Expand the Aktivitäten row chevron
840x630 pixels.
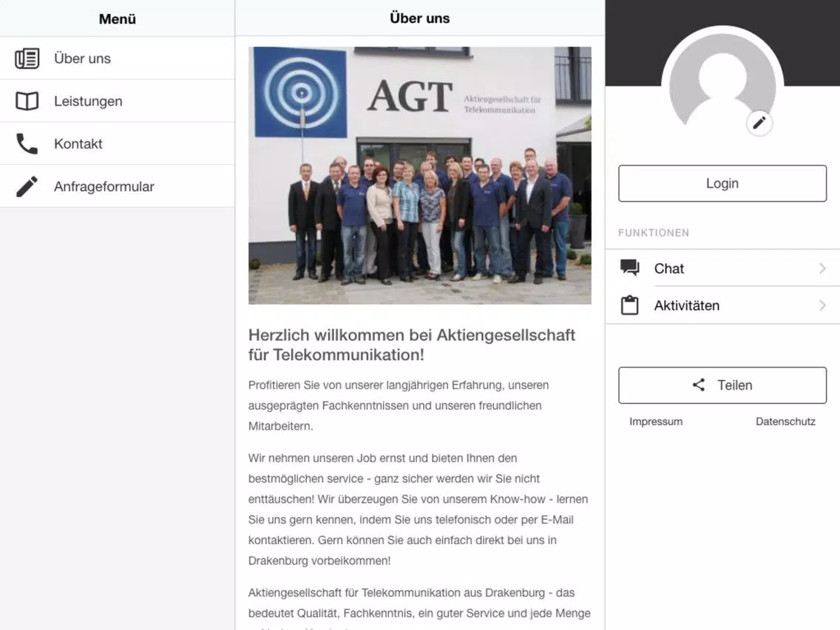(822, 305)
